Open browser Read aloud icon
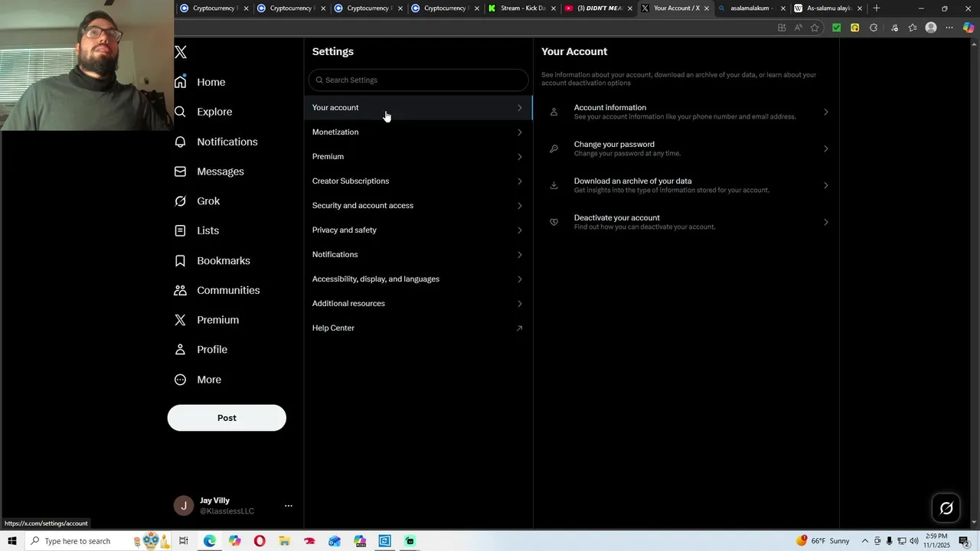980x551 pixels. 798,28
